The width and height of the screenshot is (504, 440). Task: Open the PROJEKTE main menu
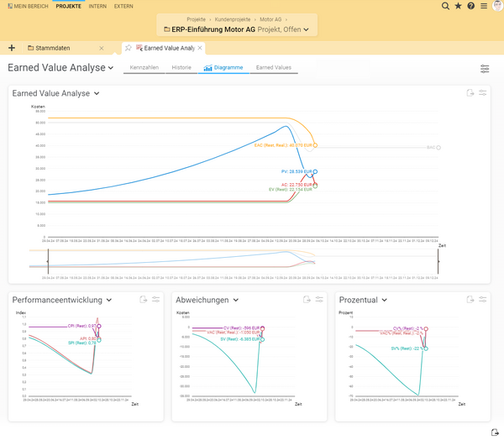pos(69,6)
